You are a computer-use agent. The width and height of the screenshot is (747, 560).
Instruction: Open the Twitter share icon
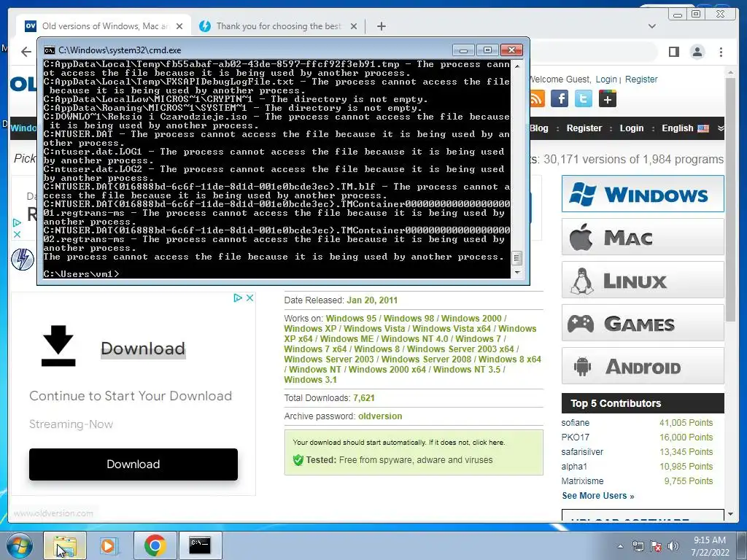tap(583, 99)
